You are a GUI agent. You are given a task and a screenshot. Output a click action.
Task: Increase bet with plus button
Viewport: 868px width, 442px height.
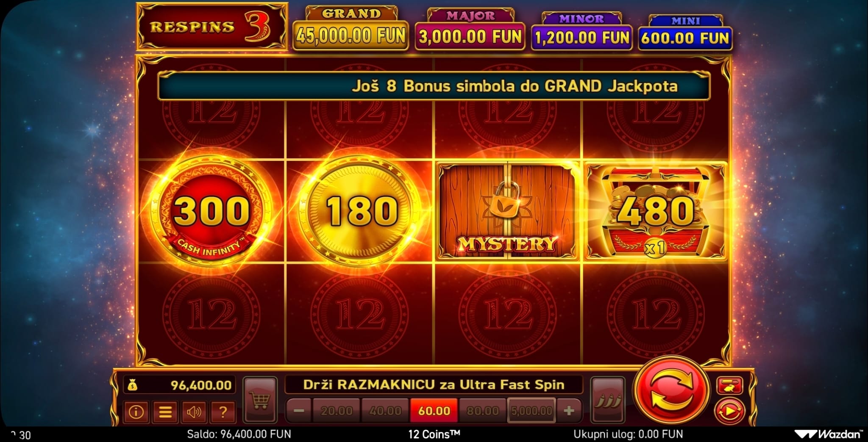pyautogui.click(x=569, y=411)
